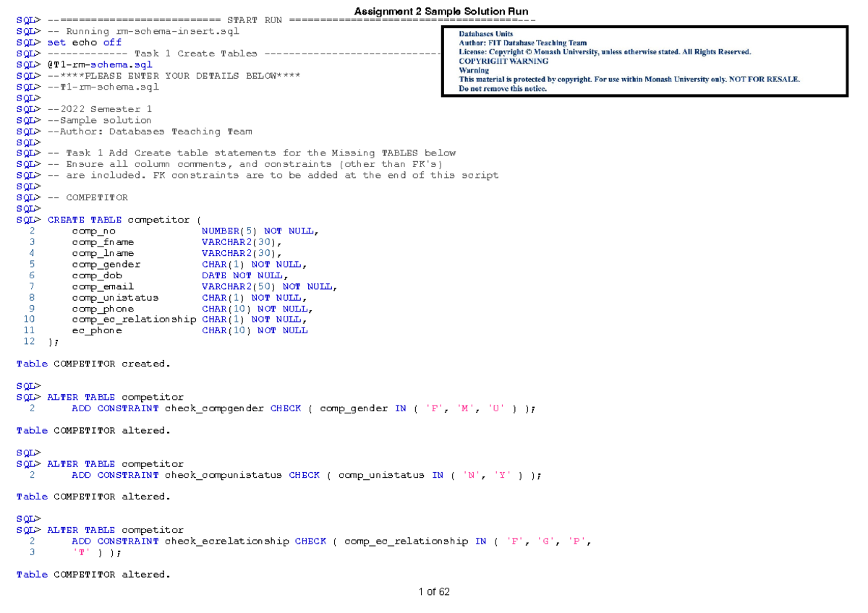Select the page number '1 of 62'
The width and height of the screenshot is (868, 613).
(435, 591)
